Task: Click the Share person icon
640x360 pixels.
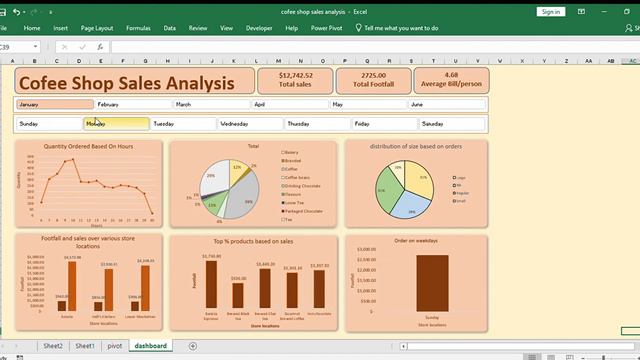Action: coord(629,28)
